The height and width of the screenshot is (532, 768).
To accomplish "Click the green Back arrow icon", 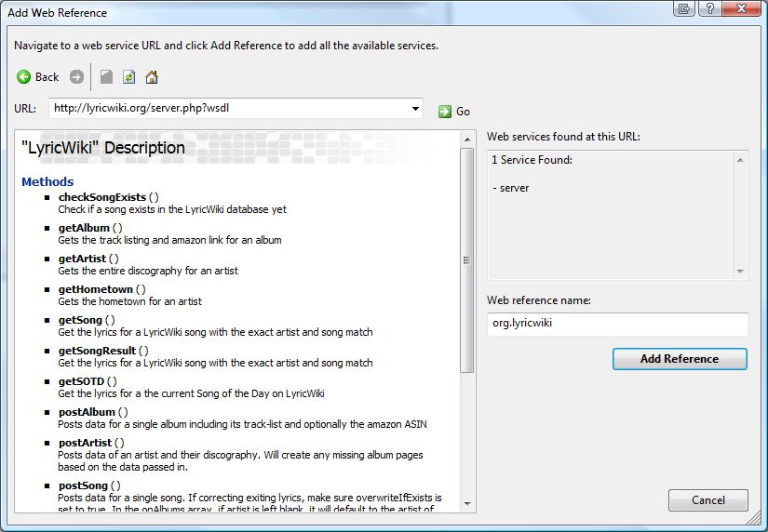I will click(x=23, y=77).
